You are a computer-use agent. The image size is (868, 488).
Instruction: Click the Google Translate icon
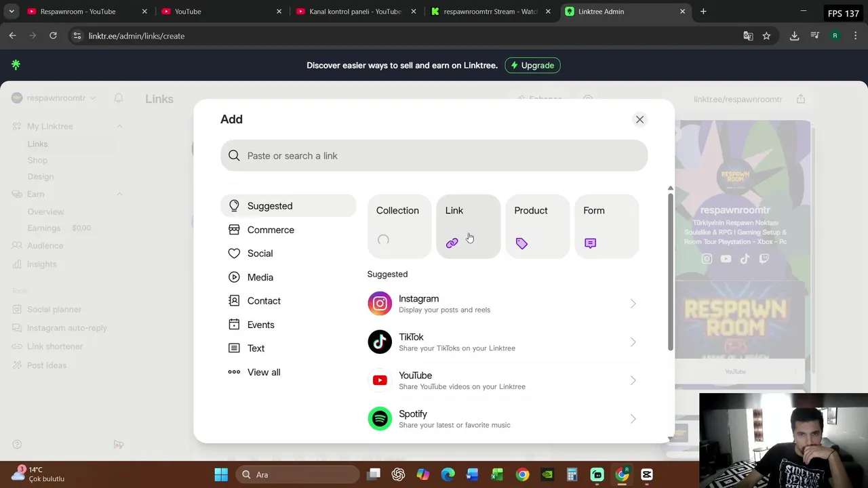[x=748, y=36]
